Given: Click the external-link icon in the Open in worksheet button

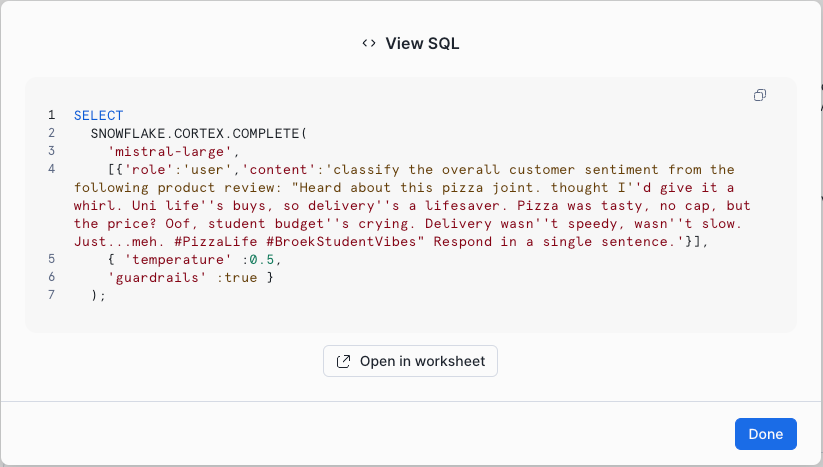Looking at the screenshot, I should [x=343, y=361].
